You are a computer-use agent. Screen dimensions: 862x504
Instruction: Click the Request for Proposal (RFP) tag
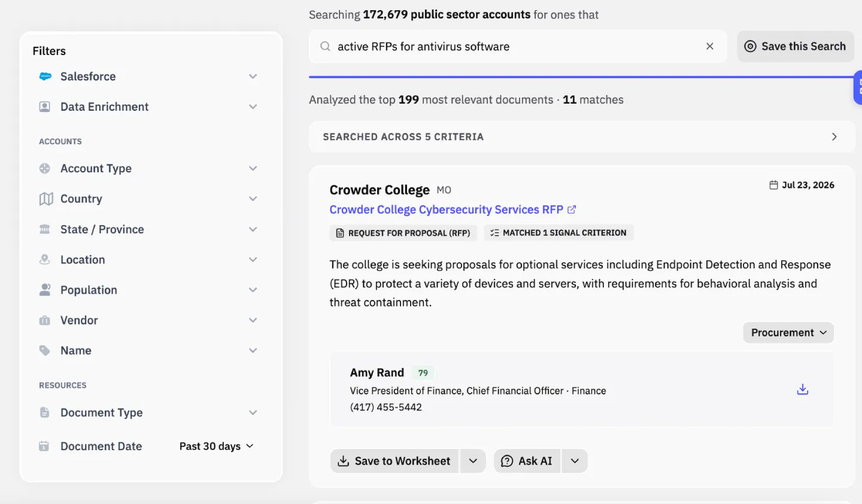click(403, 233)
